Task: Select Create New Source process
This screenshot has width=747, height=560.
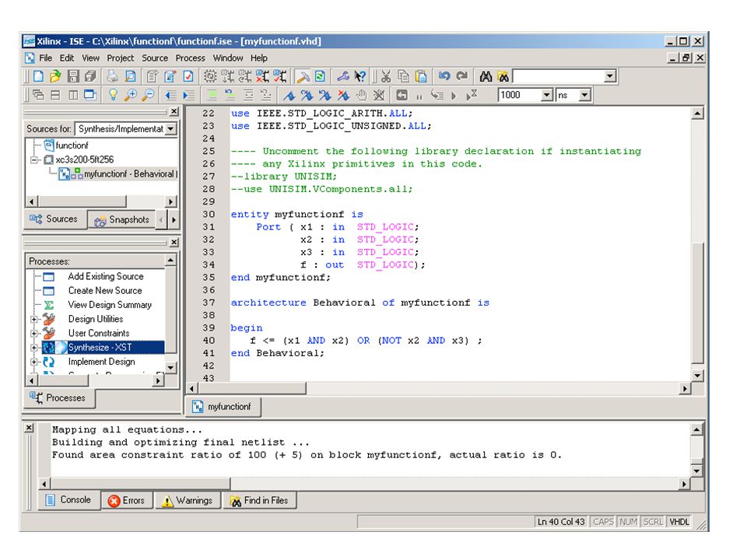Action: click(105, 291)
